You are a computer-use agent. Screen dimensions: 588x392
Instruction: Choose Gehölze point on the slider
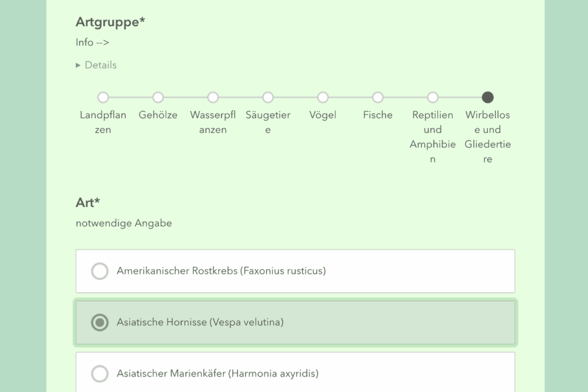158,98
